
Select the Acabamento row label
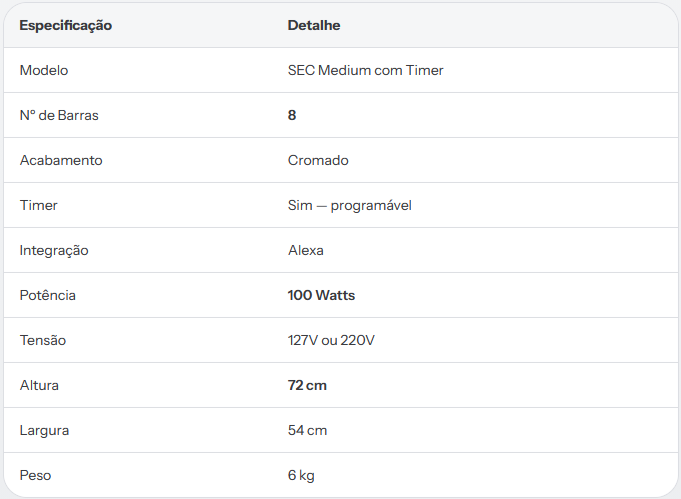(61, 160)
